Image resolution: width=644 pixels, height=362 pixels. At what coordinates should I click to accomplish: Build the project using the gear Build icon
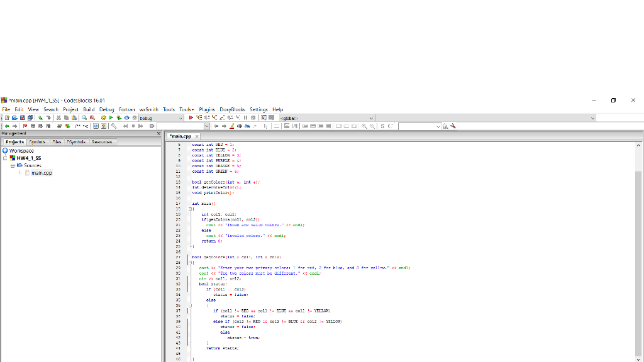pos(103,118)
